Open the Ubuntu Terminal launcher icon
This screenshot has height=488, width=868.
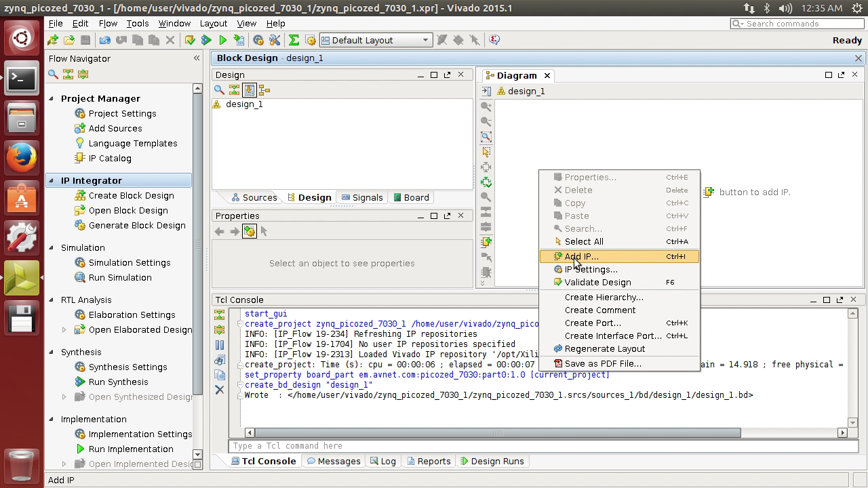(22, 79)
